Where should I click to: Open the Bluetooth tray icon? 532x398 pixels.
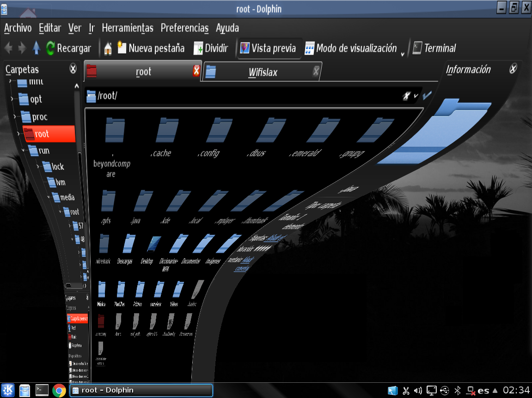tap(458, 391)
